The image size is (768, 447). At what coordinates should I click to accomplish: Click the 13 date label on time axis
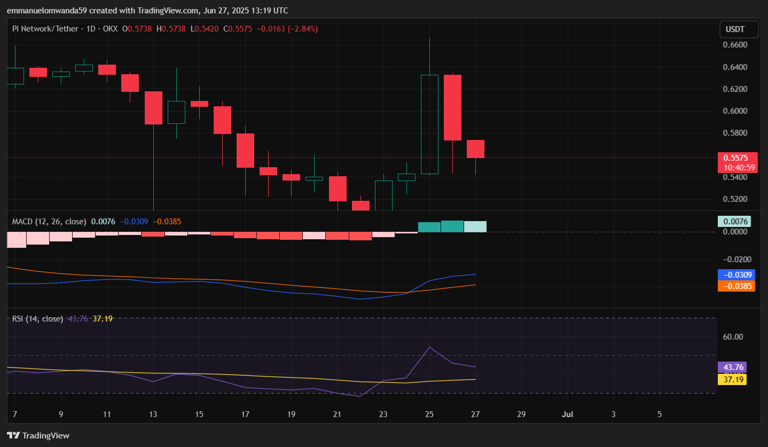tap(153, 413)
